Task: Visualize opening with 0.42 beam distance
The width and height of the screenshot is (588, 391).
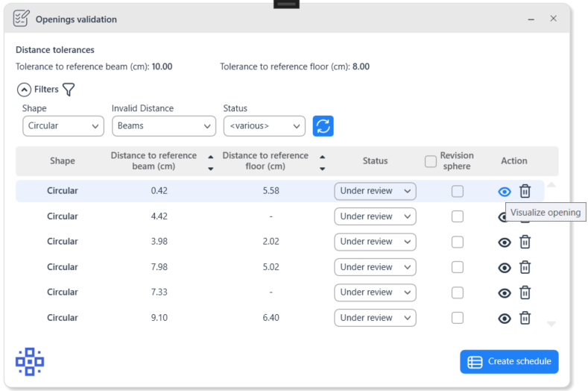Action: tap(505, 192)
